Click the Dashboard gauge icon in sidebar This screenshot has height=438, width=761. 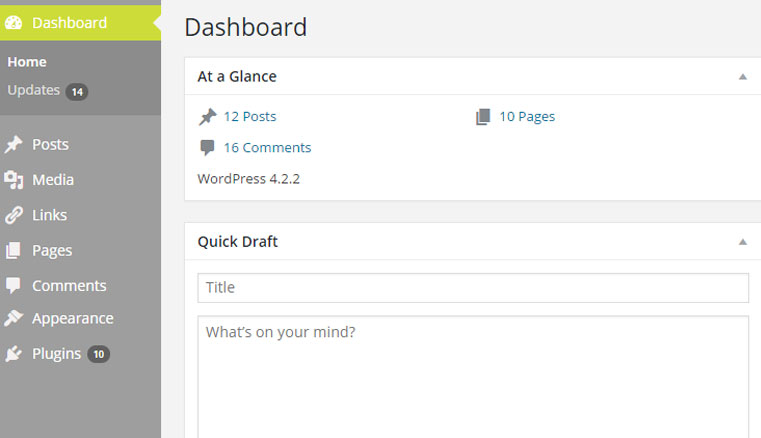click(x=14, y=23)
